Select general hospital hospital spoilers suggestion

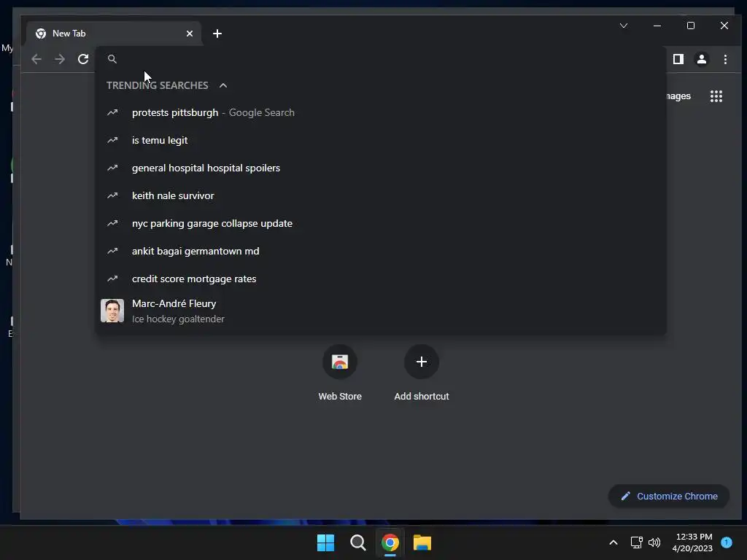[x=381, y=168]
